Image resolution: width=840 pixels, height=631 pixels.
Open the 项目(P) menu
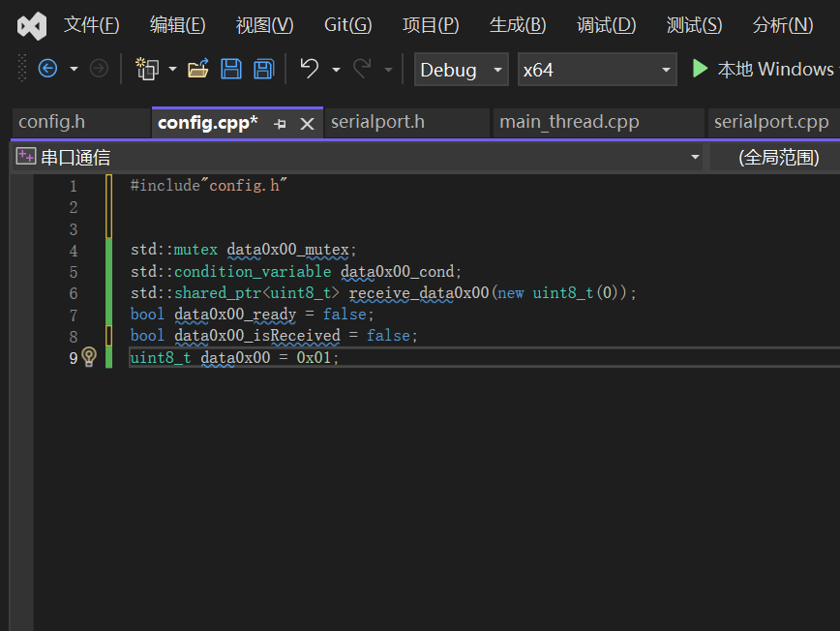coord(431,25)
